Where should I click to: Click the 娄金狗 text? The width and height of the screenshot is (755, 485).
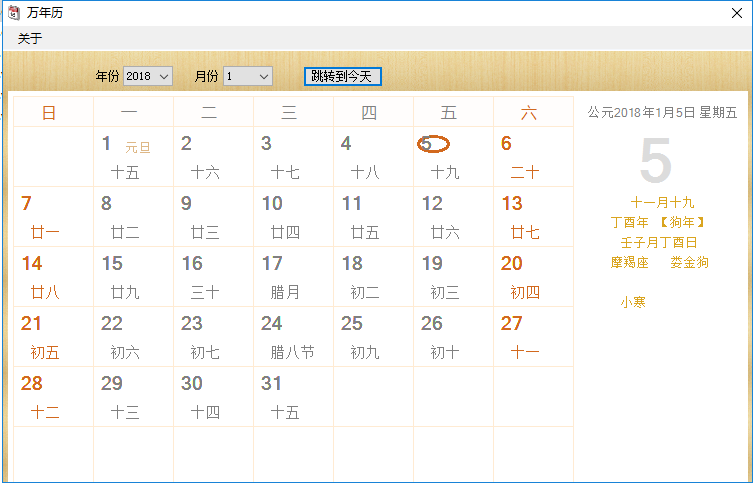(689, 262)
